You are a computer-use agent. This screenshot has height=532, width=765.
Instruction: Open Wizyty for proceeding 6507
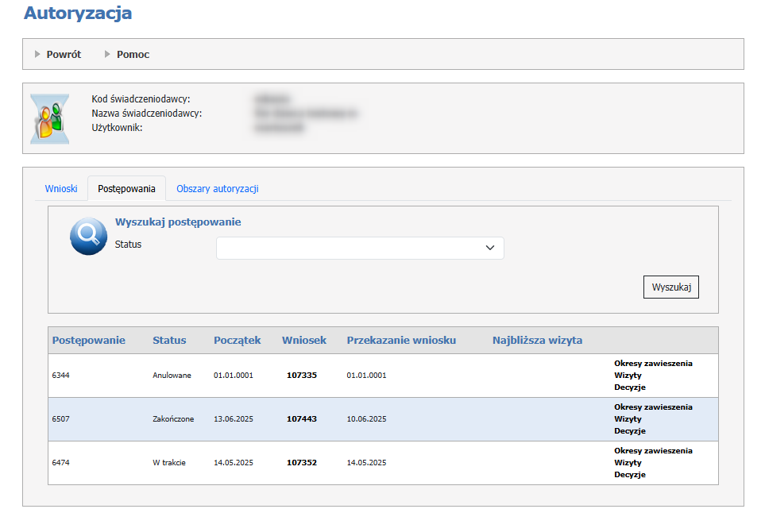(x=628, y=419)
